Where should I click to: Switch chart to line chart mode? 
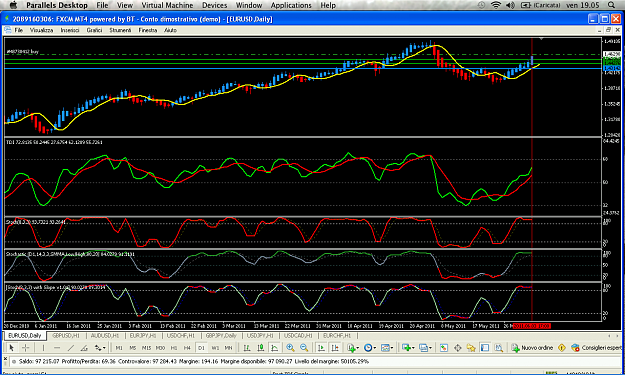(274, 348)
